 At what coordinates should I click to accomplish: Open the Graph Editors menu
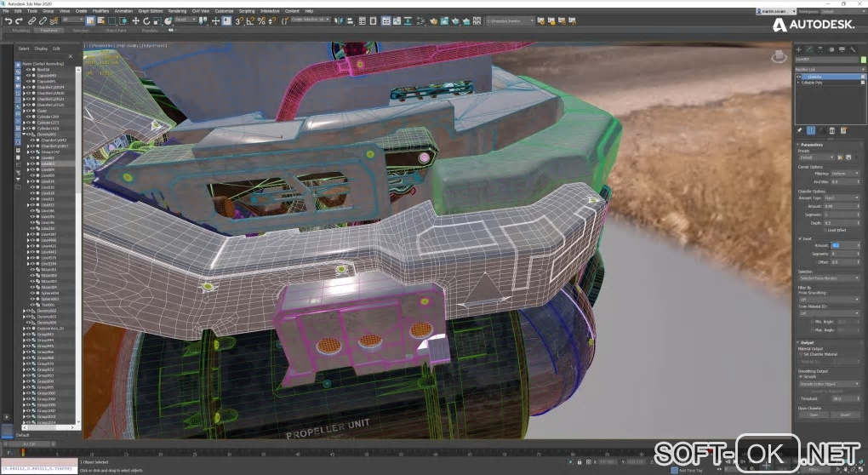click(x=151, y=11)
